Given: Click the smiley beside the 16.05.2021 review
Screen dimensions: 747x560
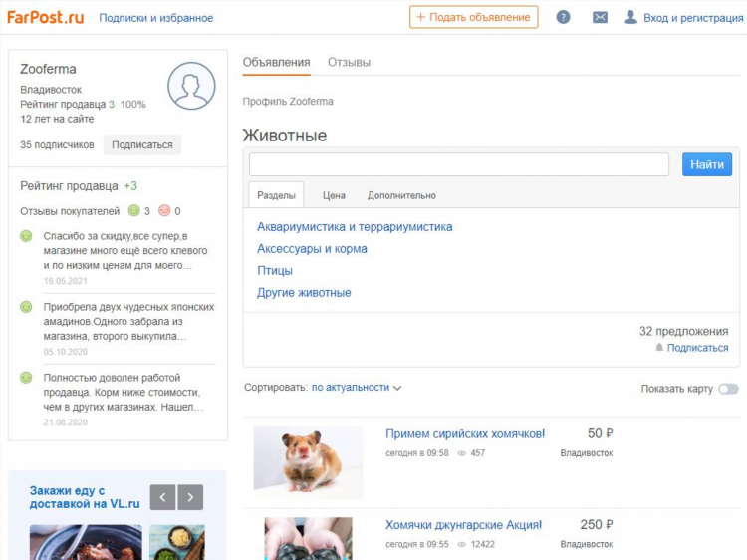Looking at the screenshot, I should [26, 236].
